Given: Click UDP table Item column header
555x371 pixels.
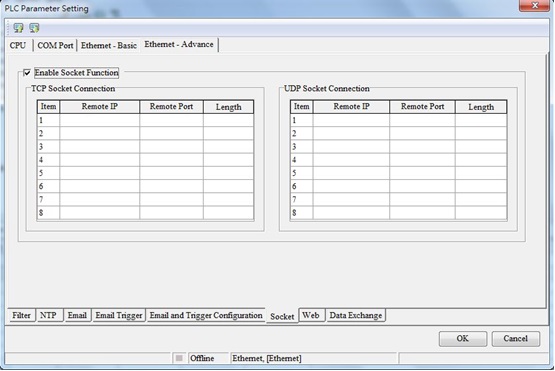Looking at the screenshot, I should (x=302, y=107).
